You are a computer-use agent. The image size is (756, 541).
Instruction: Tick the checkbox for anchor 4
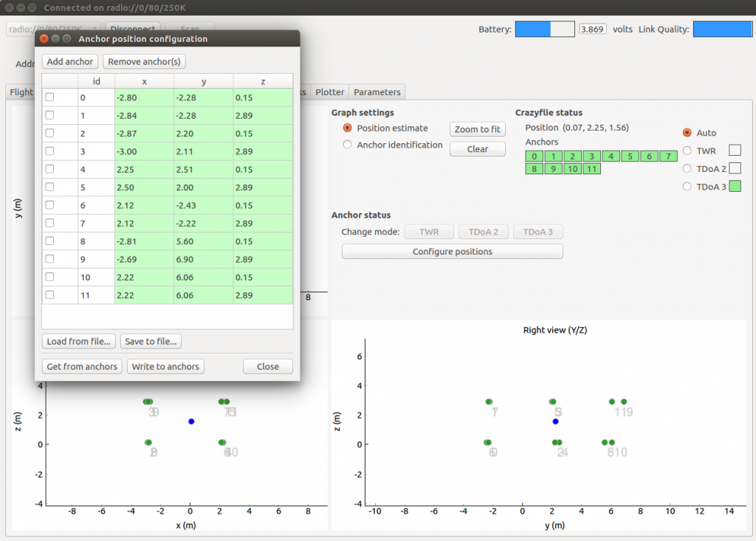tap(49, 169)
